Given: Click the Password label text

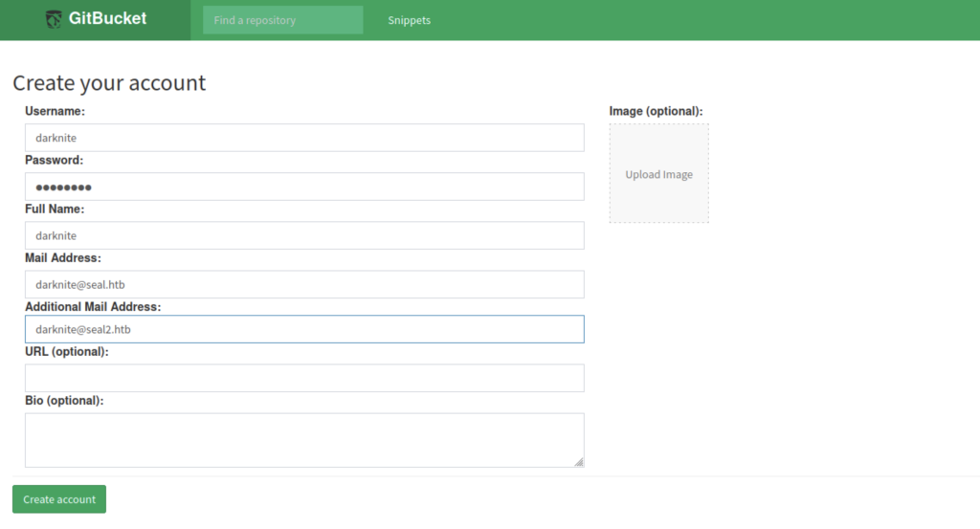Looking at the screenshot, I should point(54,161).
